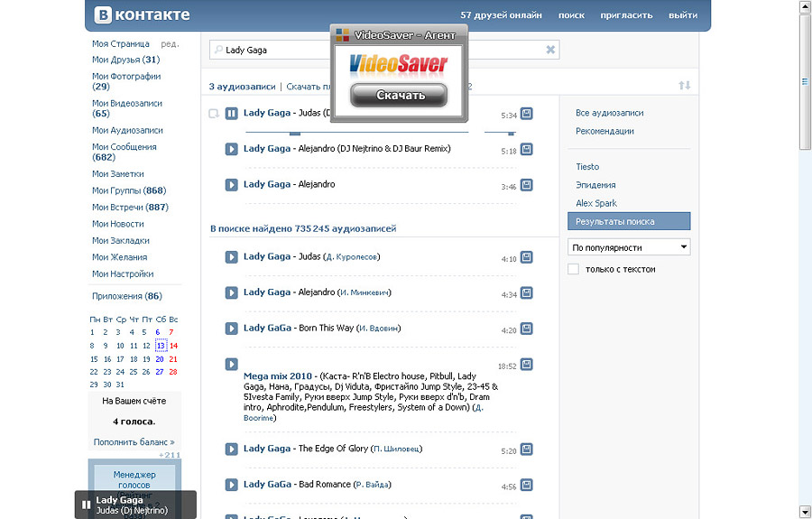The height and width of the screenshot is (519, 812).
Task: Click the 'Пополнить баланс' link
Action: click(134, 442)
